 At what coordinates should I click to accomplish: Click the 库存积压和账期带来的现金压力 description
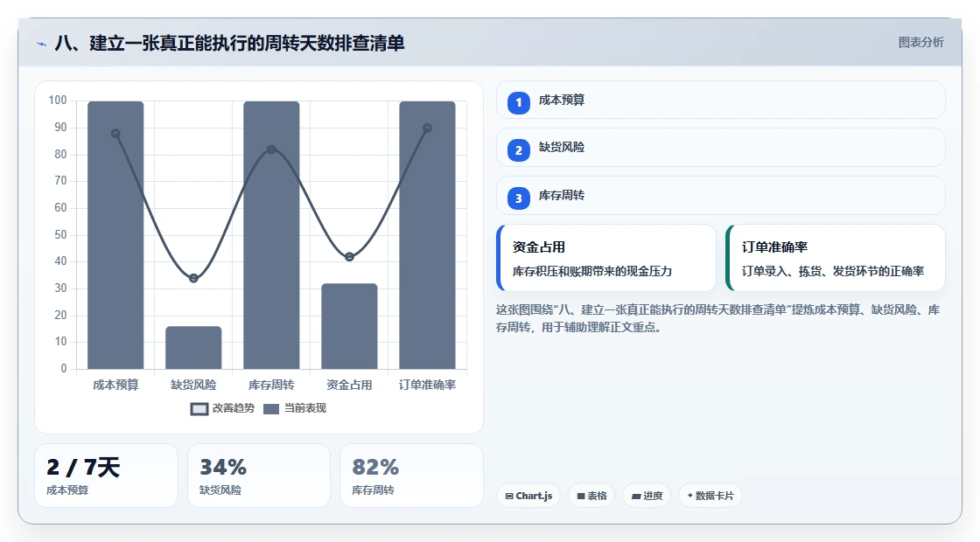pyautogui.click(x=591, y=271)
